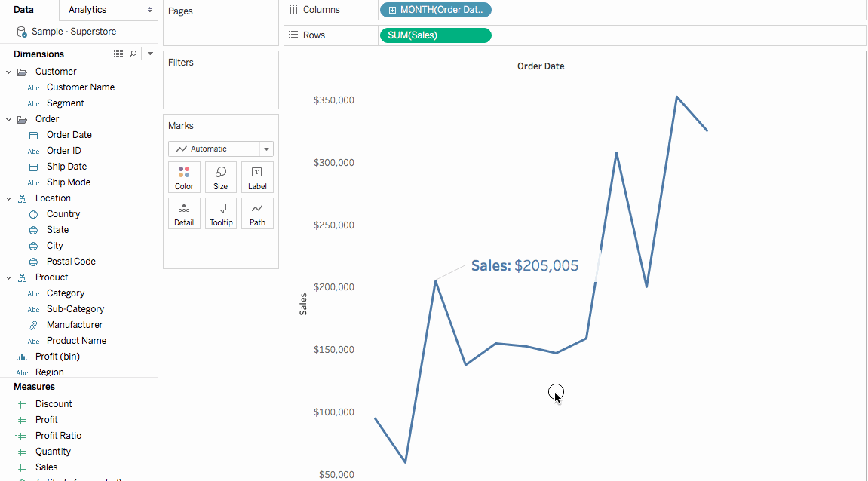Click the Sales: $205,005 mark label
Image resolution: width=868 pixels, height=481 pixels.
525,265
